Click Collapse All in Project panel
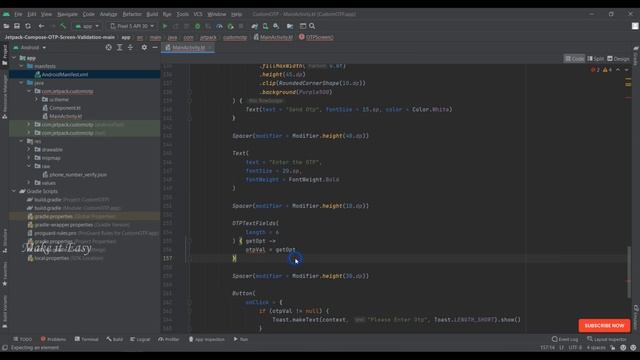The width and height of the screenshot is (640, 360). pos(130,47)
